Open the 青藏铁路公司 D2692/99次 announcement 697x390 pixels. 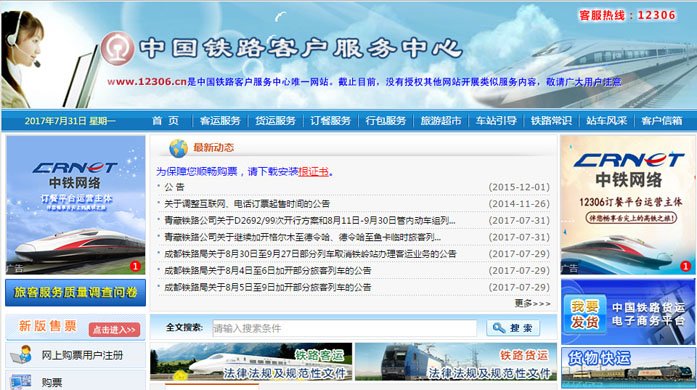tap(309, 221)
